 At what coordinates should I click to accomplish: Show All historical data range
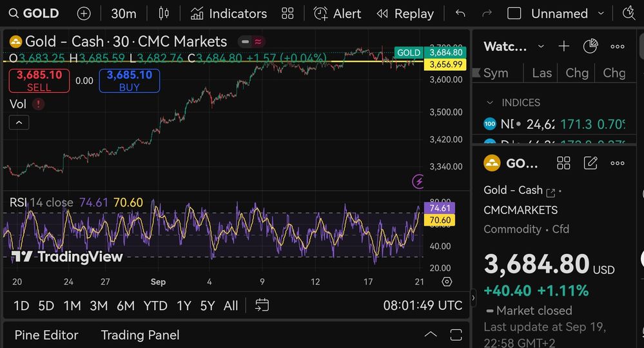[231, 305]
